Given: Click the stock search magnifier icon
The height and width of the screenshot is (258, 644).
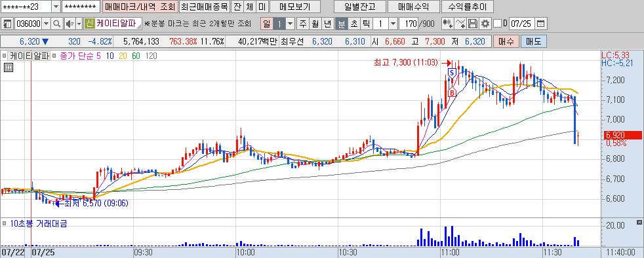Looking at the screenshot, I should click(56, 24).
